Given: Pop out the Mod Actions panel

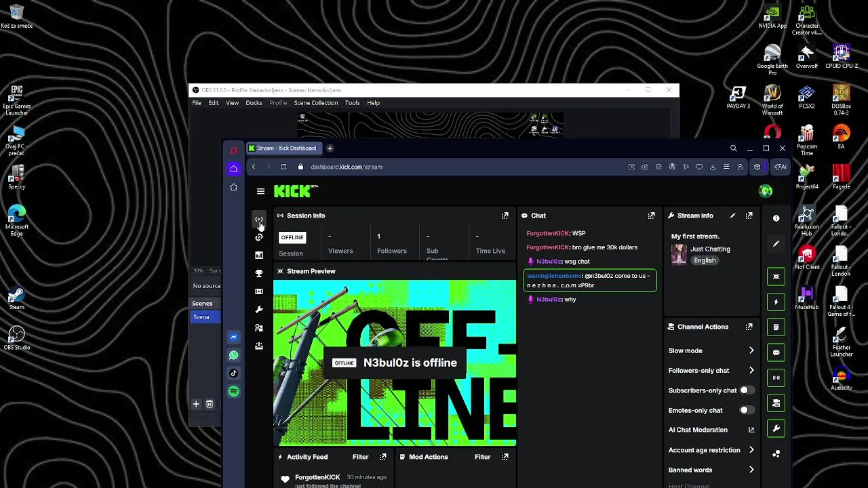Looking at the screenshot, I should pyautogui.click(x=505, y=457).
